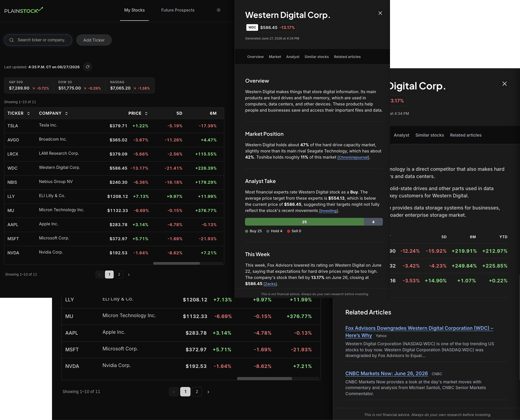Select MU Micron row in top table
The width and height of the screenshot is (520, 420).
tap(114, 211)
